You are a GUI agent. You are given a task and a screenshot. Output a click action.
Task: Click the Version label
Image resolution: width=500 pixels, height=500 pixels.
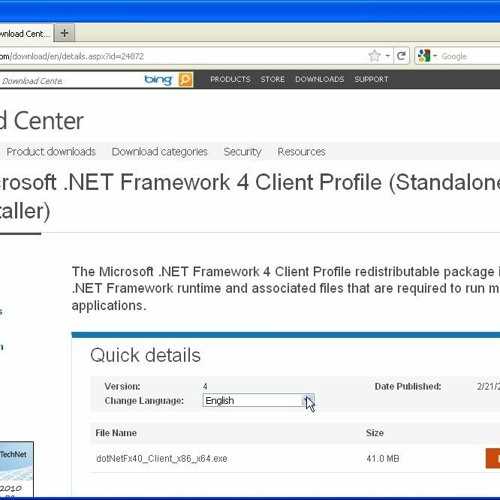pyautogui.click(x=122, y=386)
